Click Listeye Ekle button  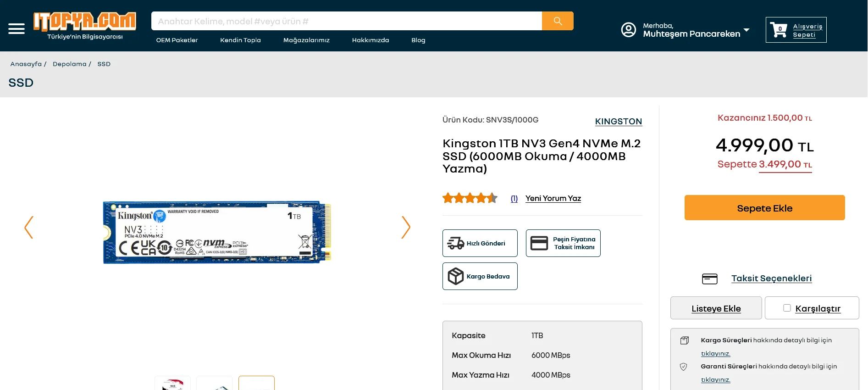716,308
